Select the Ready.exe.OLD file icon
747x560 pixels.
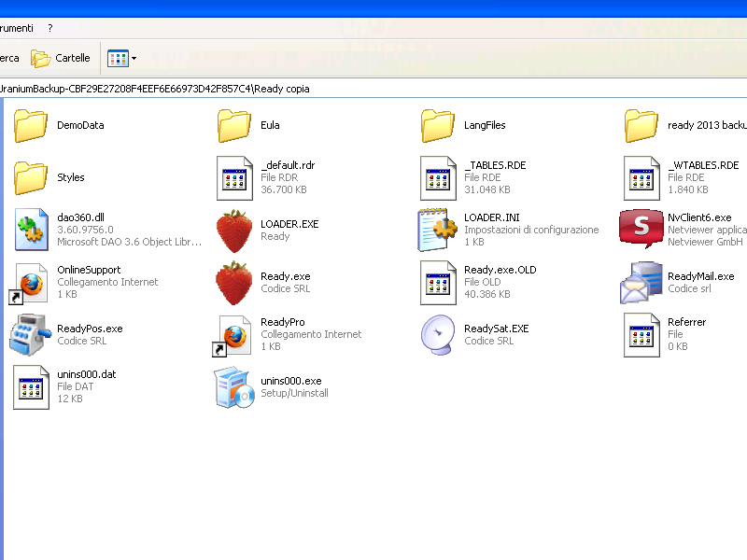click(x=438, y=283)
